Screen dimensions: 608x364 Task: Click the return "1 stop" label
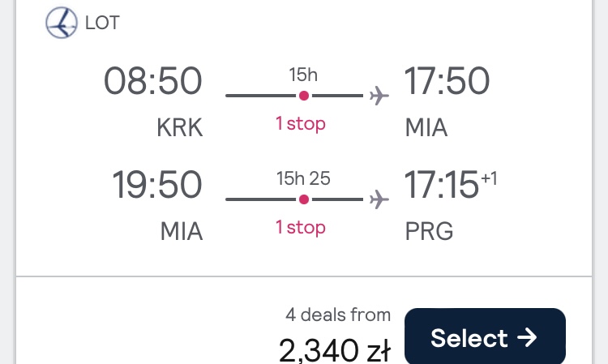[301, 228]
